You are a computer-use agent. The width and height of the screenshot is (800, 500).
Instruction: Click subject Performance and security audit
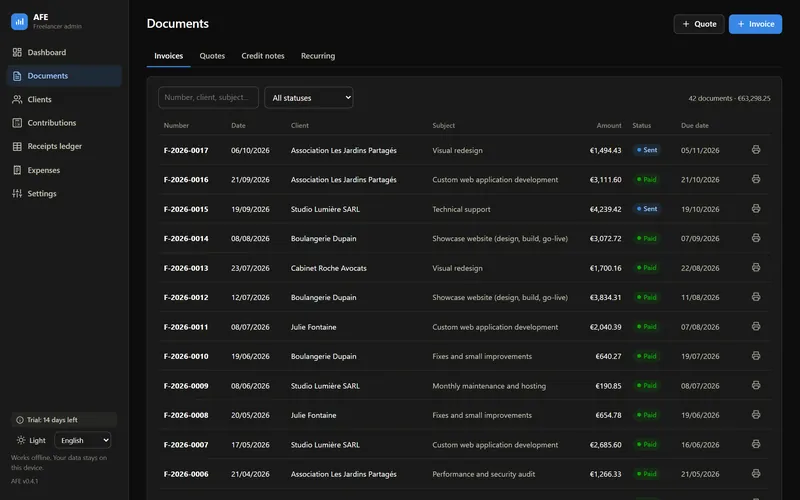pyautogui.click(x=484, y=474)
